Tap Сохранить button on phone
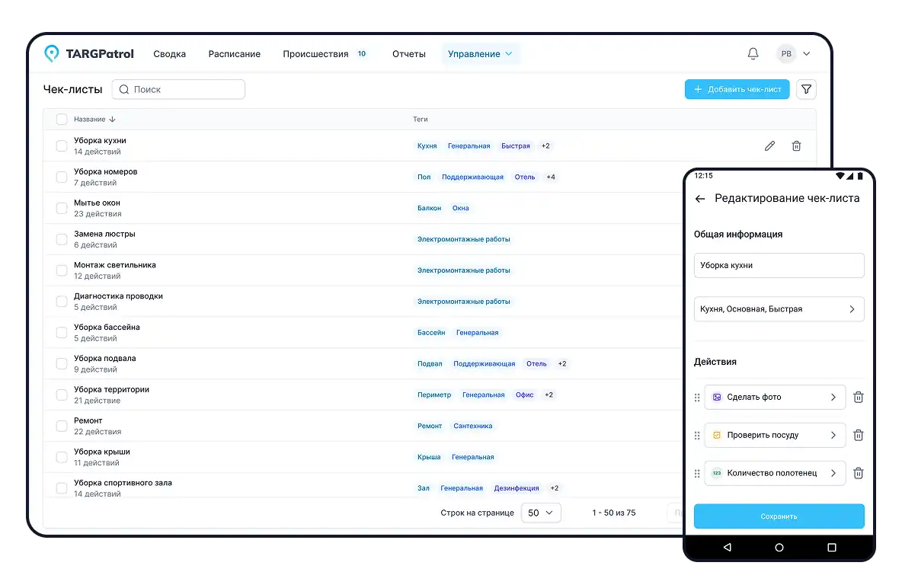 [x=779, y=516]
